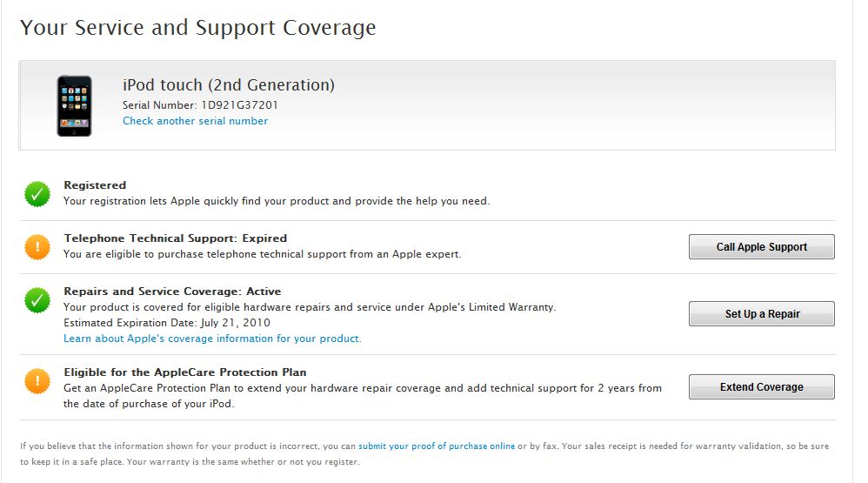Click the Registered status heading
This screenshot has width=868, height=483.
tap(95, 185)
